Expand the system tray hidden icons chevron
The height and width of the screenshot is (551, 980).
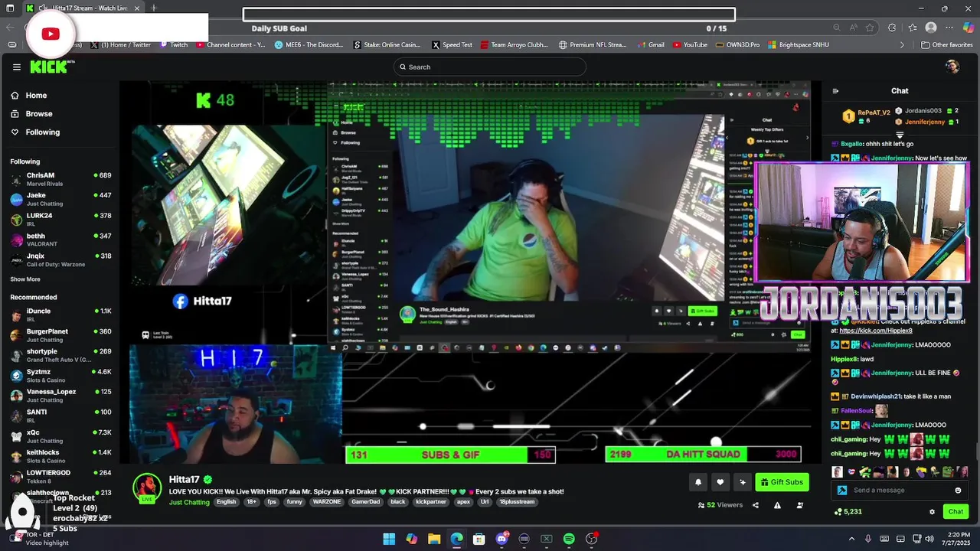tap(851, 539)
